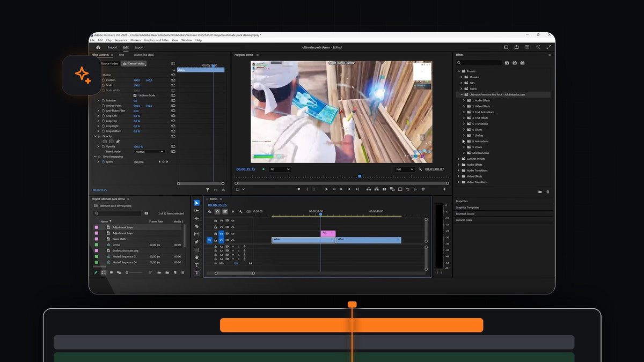Select the Rectangle tool
The height and width of the screenshot is (362, 644).
coord(196,250)
